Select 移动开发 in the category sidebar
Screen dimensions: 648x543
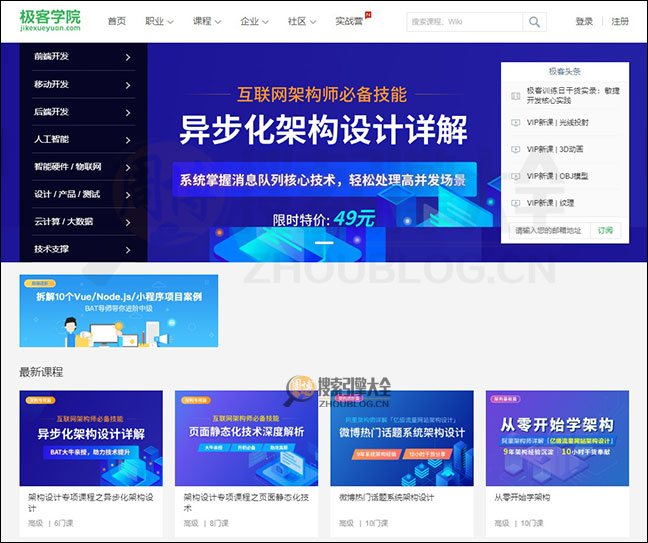[x=51, y=84]
